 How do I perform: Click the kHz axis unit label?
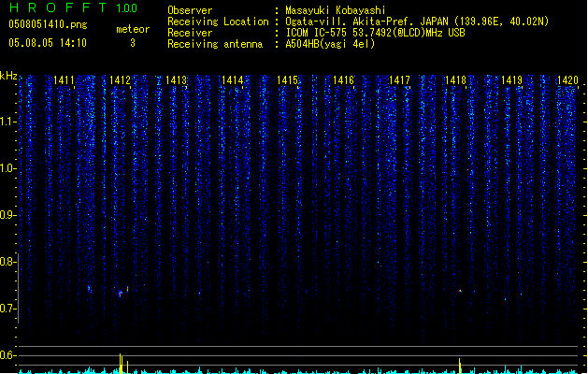(8, 76)
